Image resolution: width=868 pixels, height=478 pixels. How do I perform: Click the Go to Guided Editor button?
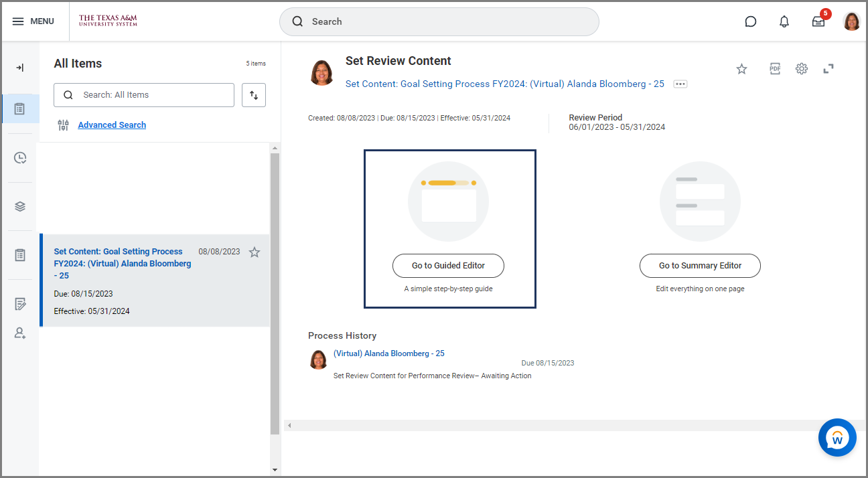point(448,266)
